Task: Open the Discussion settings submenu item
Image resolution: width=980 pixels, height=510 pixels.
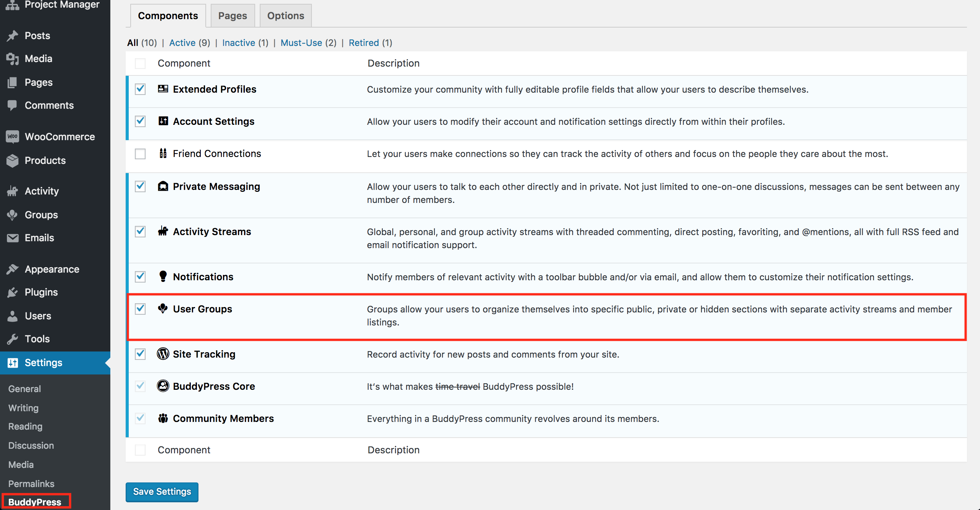Action: click(31, 445)
